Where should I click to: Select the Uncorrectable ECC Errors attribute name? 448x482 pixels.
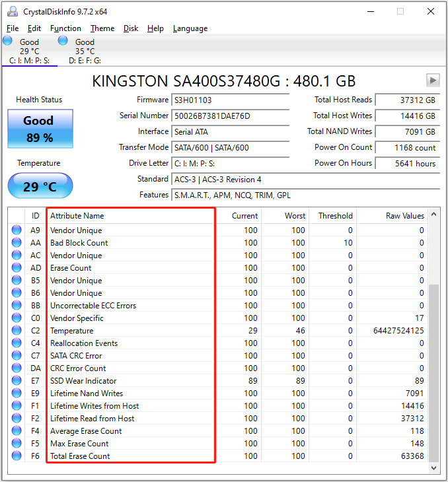pos(93,306)
